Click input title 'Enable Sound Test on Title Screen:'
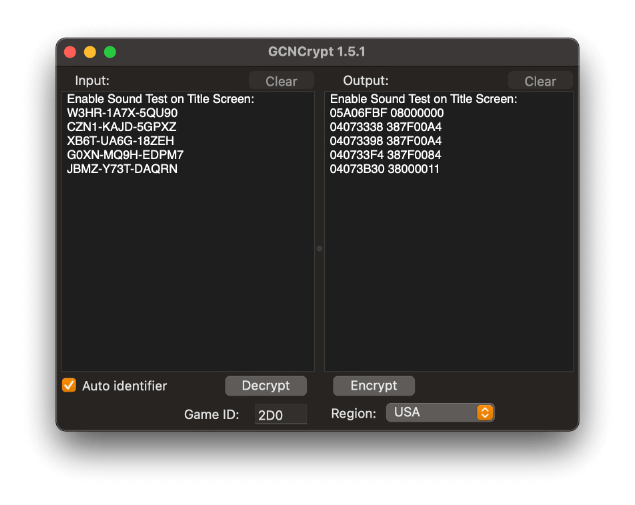Viewport: 635px width, 505px height. (x=161, y=99)
